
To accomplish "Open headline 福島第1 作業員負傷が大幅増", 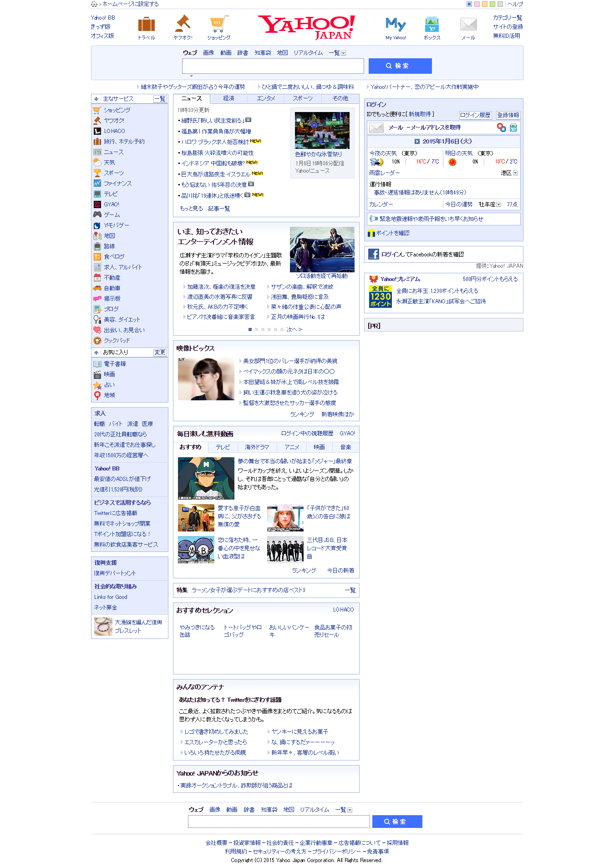I will [216, 132].
